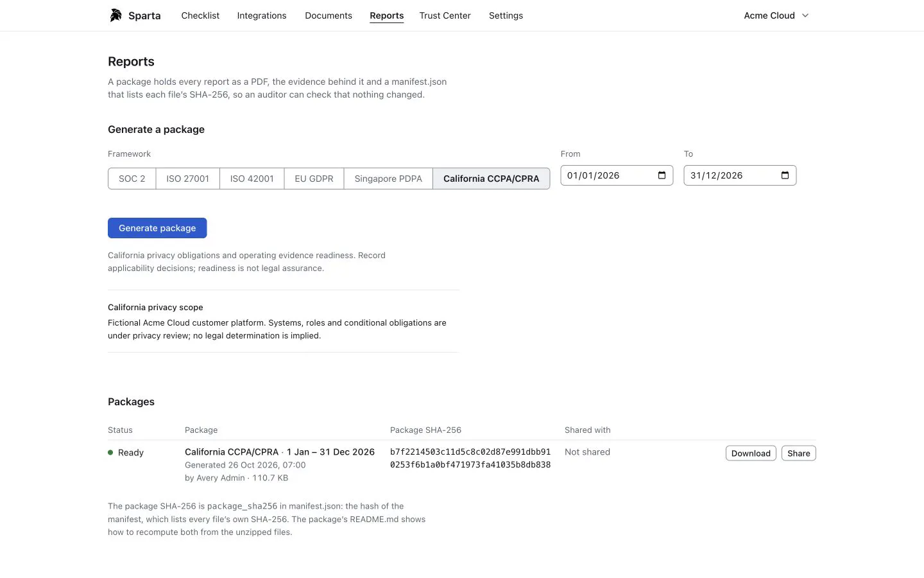Select the EU GDPR framework
924x578 pixels.
(314, 179)
